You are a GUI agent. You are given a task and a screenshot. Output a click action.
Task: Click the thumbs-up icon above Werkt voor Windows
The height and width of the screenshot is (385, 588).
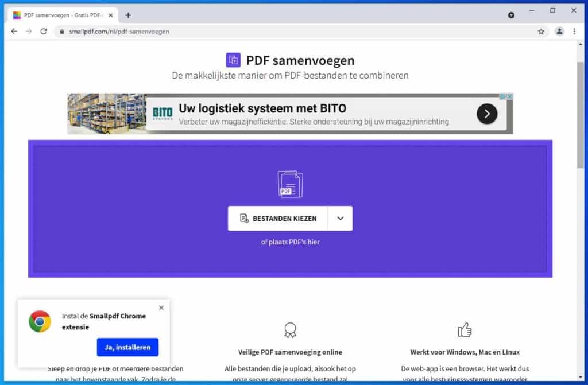[x=464, y=329]
